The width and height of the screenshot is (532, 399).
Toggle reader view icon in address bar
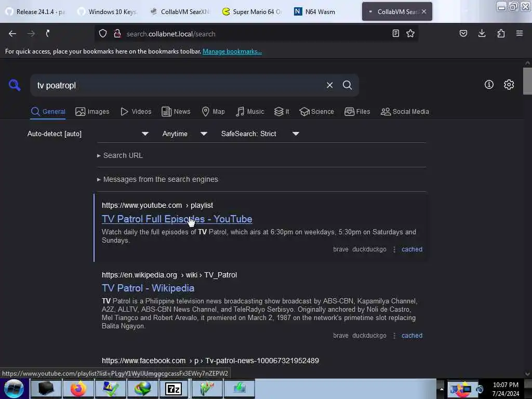tap(395, 34)
